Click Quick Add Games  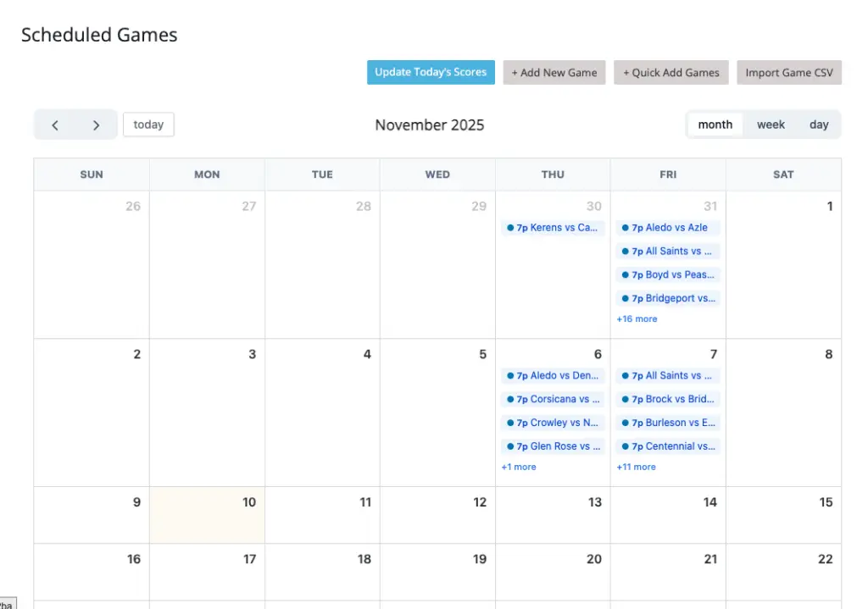(670, 72)
